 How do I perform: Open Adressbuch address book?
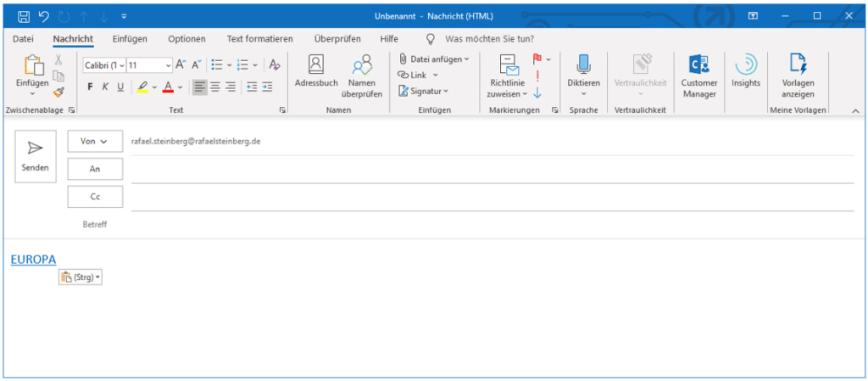[316, 71]
